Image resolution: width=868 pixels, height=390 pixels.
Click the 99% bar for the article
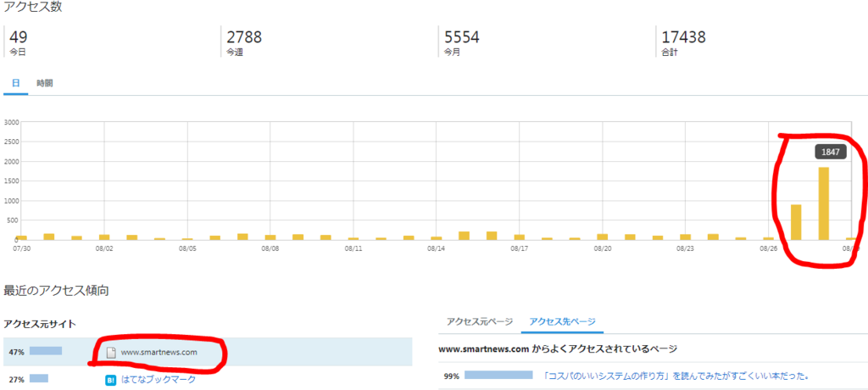pos(498,375)
